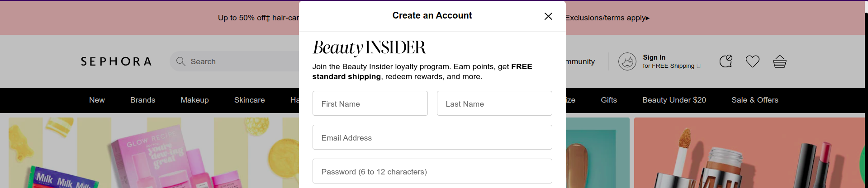Click the search magnifier icon

[x=181, y=61]
